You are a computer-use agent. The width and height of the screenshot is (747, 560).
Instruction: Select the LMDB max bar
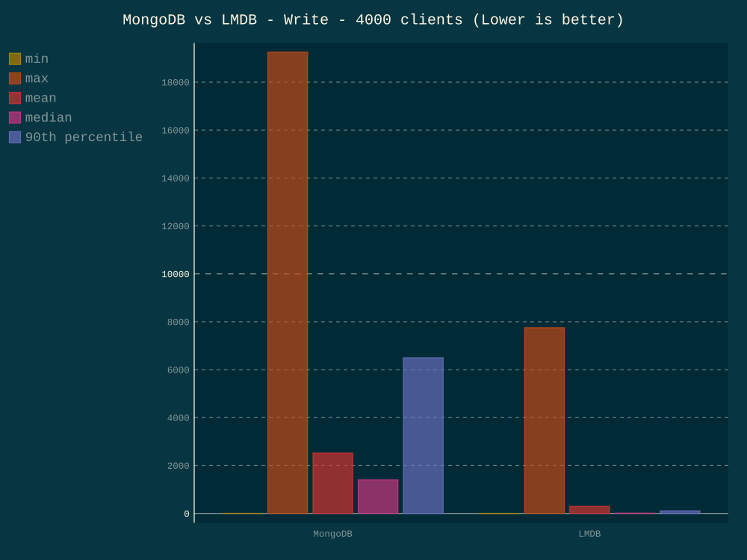click(x=545, y=420)
